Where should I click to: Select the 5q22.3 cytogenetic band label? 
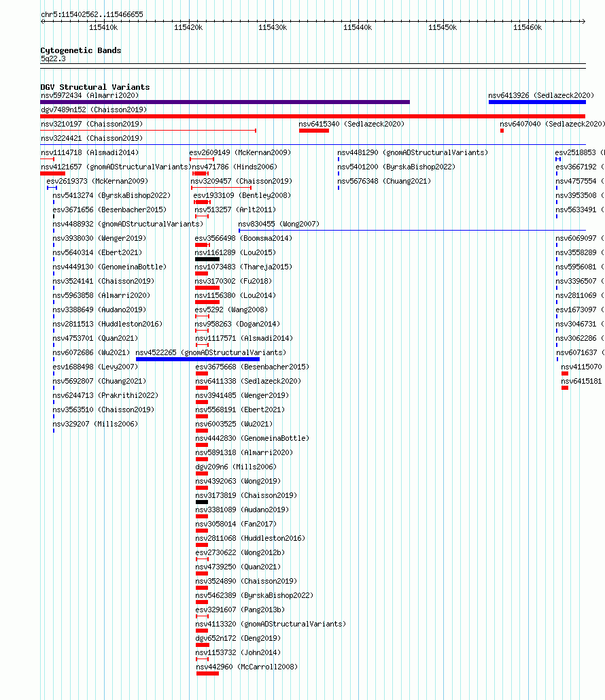pyautogui.click(x=53, y=59)
